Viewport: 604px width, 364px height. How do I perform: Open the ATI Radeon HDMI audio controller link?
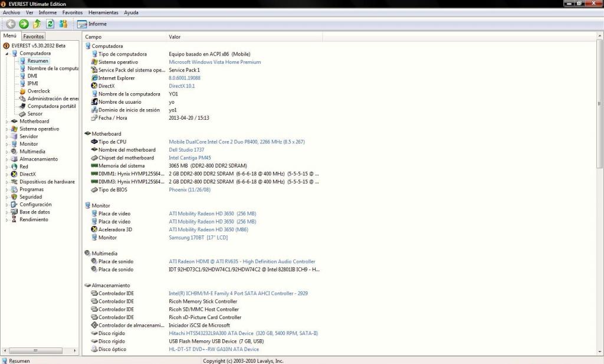pyautogui.click(x=242, y=261)
